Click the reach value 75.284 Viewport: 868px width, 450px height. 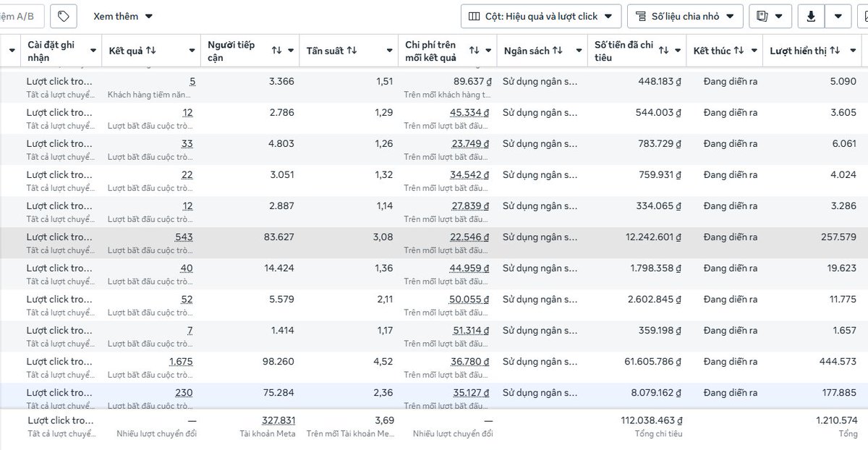coord(278,393)
